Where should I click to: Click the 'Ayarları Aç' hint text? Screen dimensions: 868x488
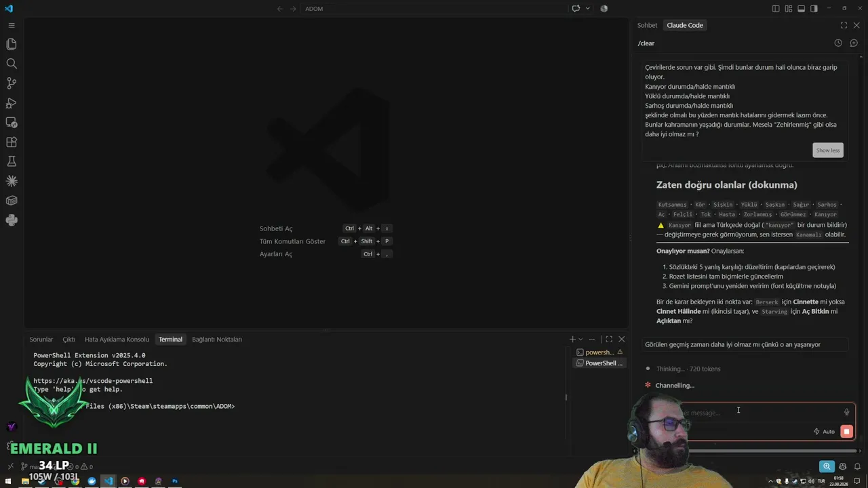(276, 254)
